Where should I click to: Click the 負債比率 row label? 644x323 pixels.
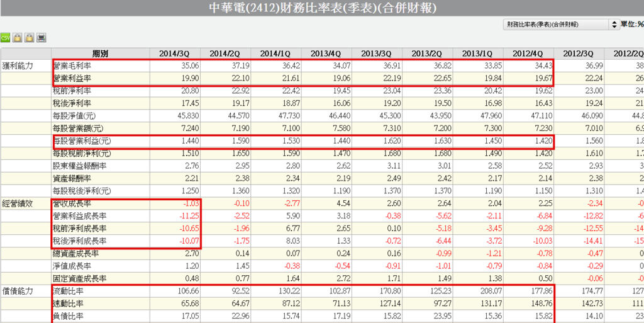(67, 317)
